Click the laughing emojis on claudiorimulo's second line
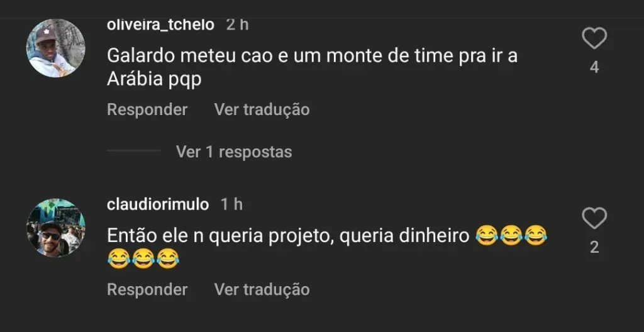The height and width of the screenshot is (332, 644). [143, 259]
